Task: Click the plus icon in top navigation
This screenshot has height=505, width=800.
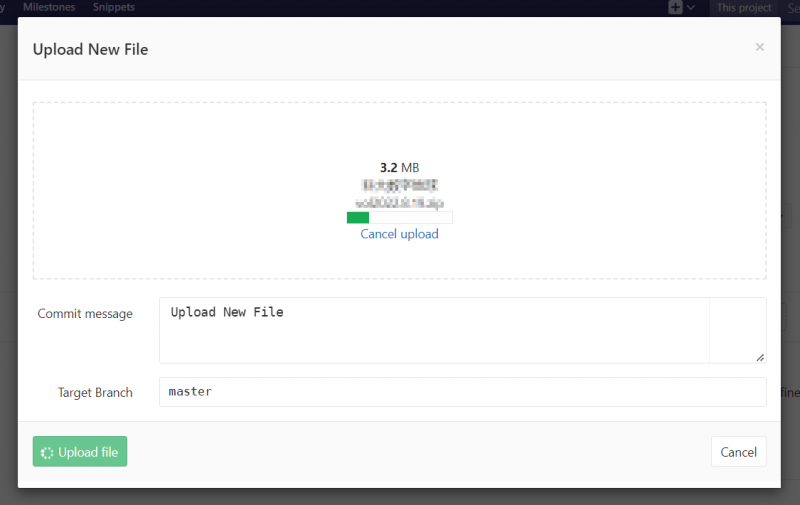Action: 676,8
